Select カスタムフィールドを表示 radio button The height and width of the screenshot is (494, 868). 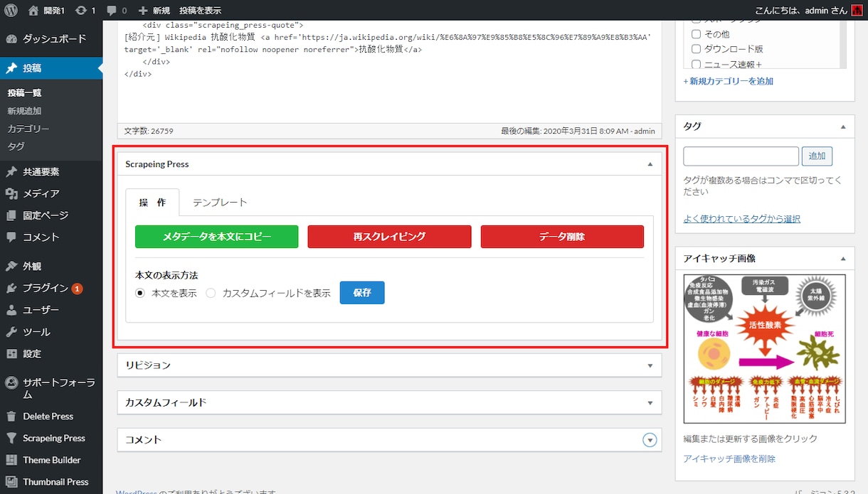[x=211, y=293]
